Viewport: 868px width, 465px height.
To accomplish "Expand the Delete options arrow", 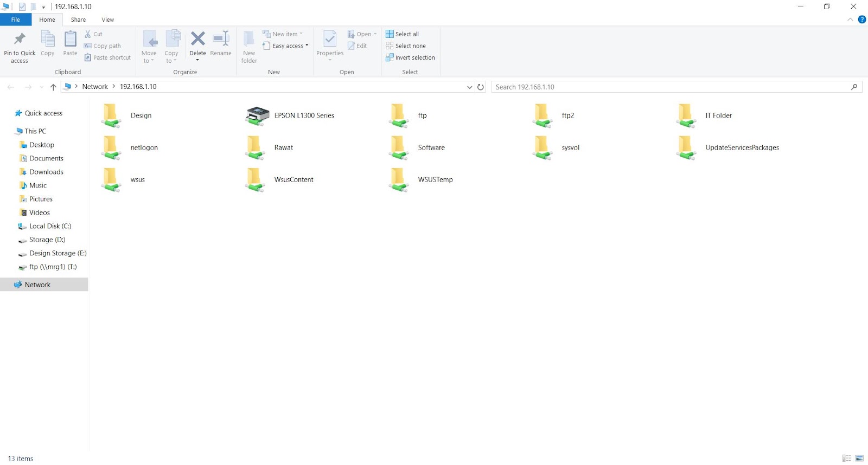I will coord(197,60).
